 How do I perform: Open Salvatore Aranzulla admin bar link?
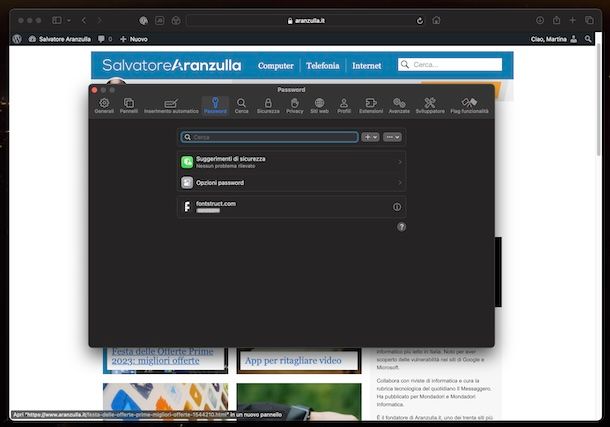coord(60,39)
